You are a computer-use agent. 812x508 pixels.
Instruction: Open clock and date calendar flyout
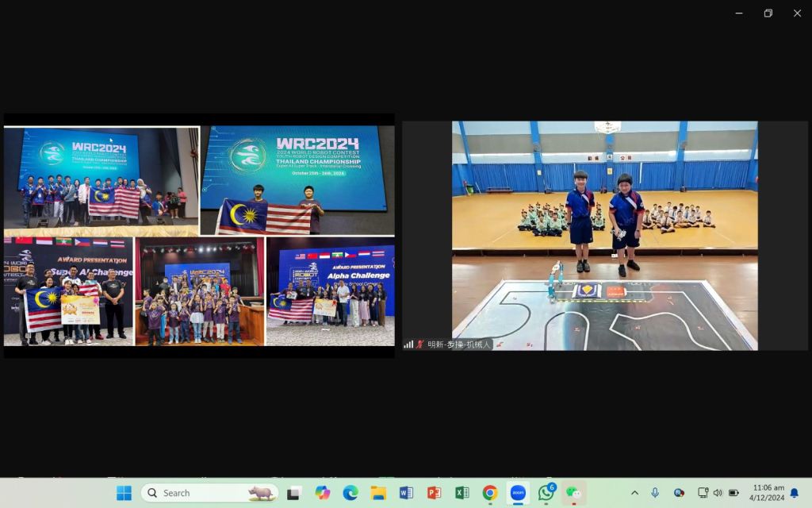[x=768, y=493]
